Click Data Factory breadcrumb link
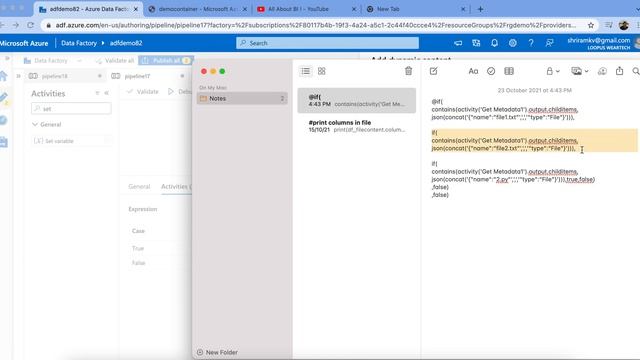640x360 pixels. point(79,43)
